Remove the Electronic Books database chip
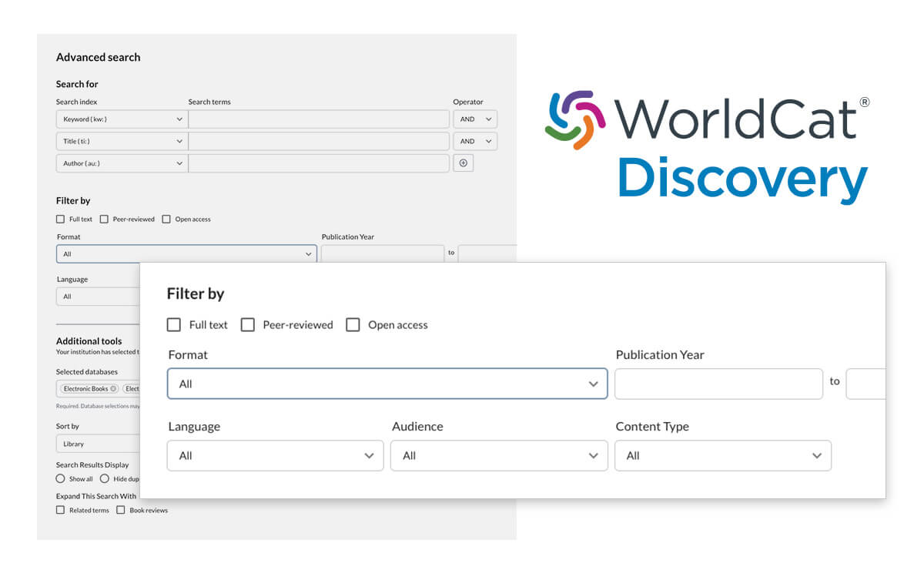The width and height of the screenshot is (924, 570). coord(114,388)
